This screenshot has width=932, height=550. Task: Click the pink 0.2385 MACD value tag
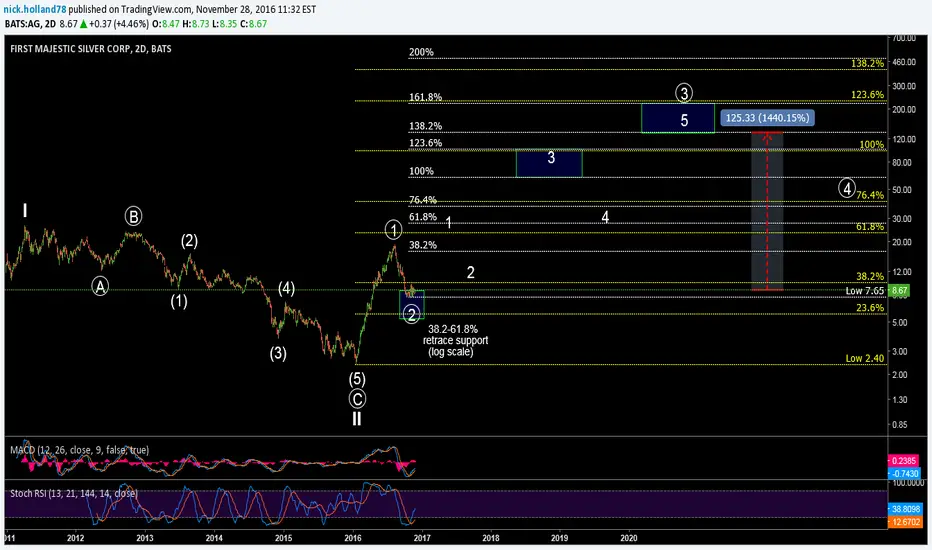[903, 461]
